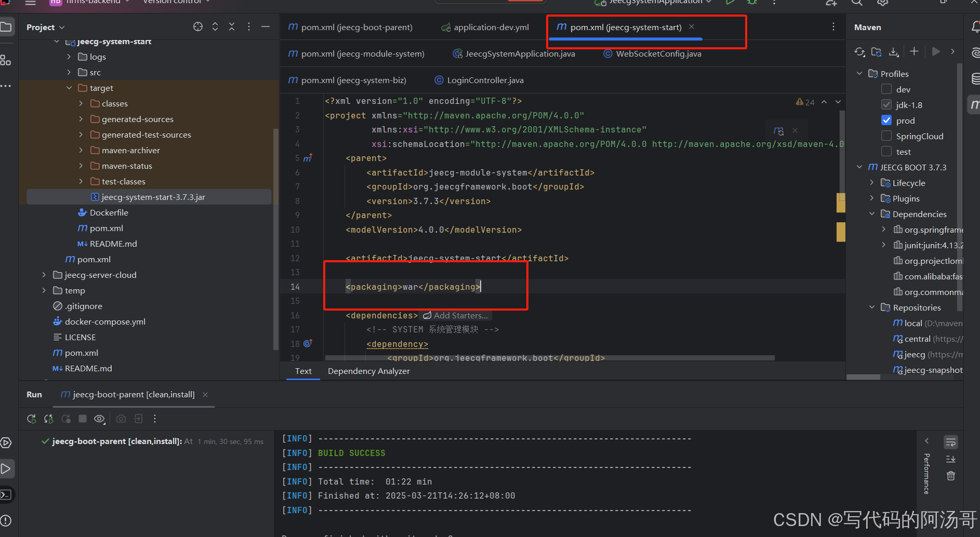Viewport: 980px width, 537px height.
Task: Enable the dev Maven profile
Action: tap(886, 89)
